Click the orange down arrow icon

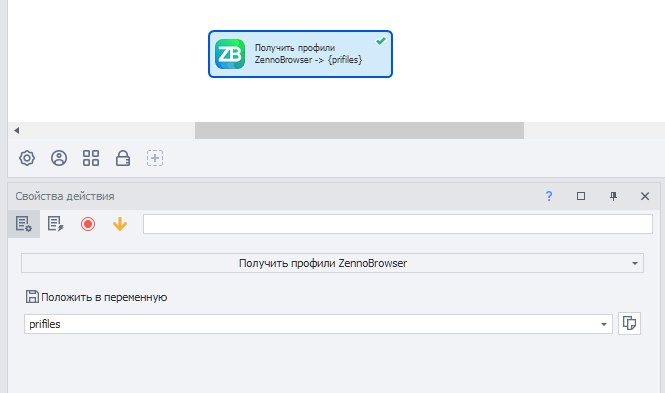[120, 224]
